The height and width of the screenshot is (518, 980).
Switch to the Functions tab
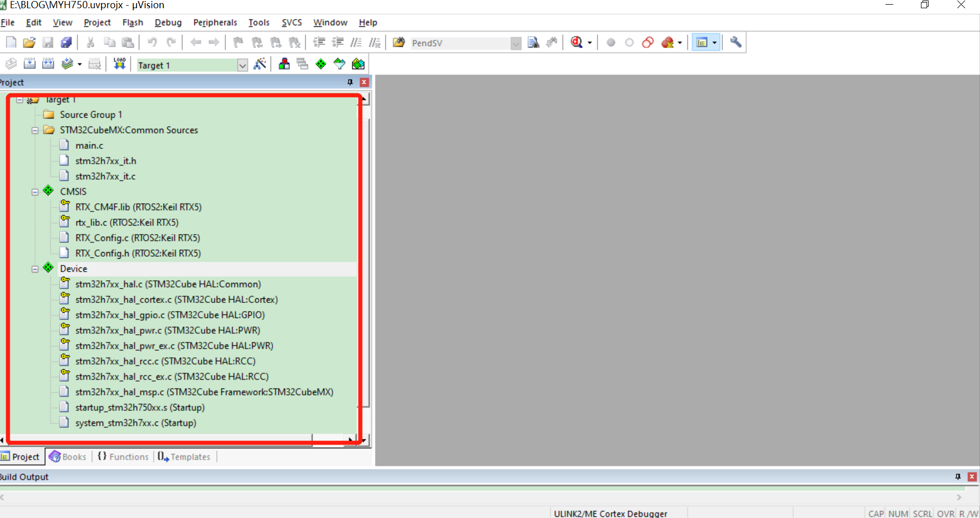tap(123, 456)
